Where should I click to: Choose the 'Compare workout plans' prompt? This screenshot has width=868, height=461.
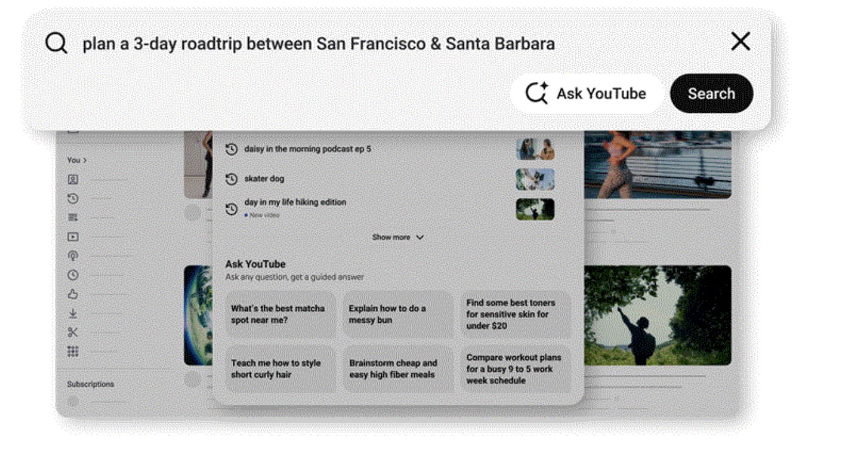(516, 369)
